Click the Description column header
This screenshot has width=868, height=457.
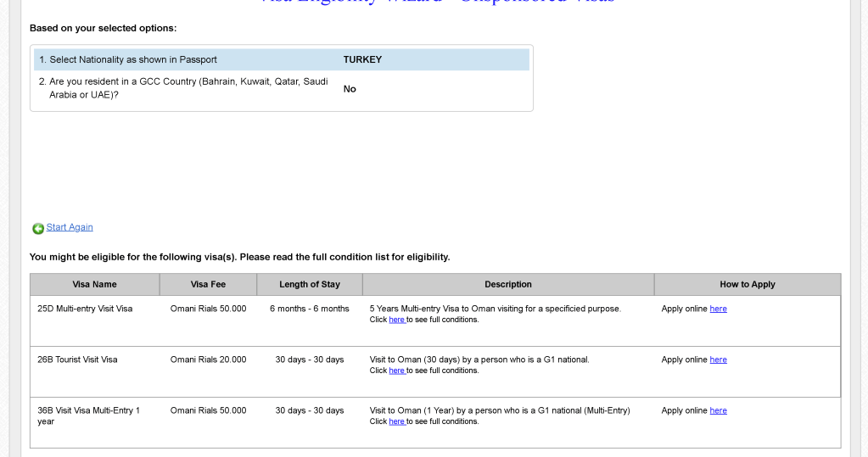(x=508, y=284)
